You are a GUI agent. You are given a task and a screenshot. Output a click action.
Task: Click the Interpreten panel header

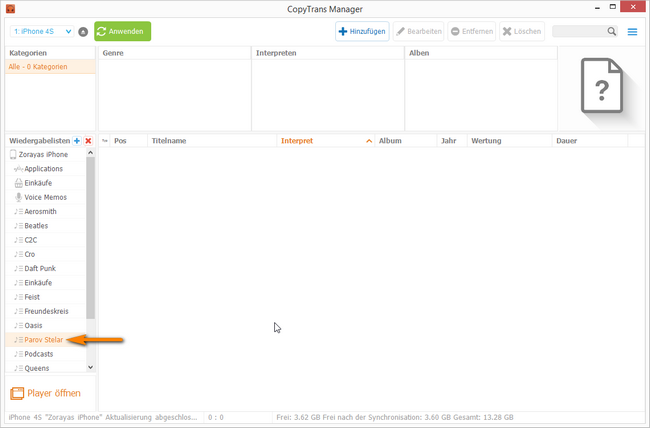pos(328,53)
